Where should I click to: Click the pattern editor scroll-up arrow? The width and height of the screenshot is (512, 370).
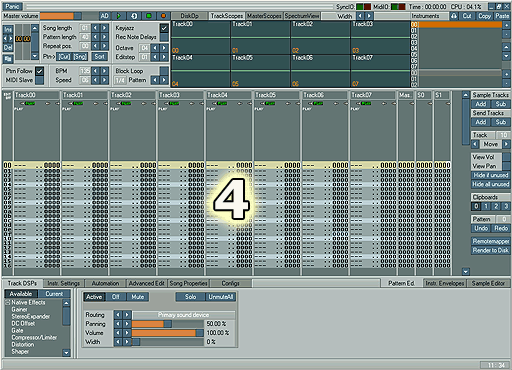(x=466, y=95)
